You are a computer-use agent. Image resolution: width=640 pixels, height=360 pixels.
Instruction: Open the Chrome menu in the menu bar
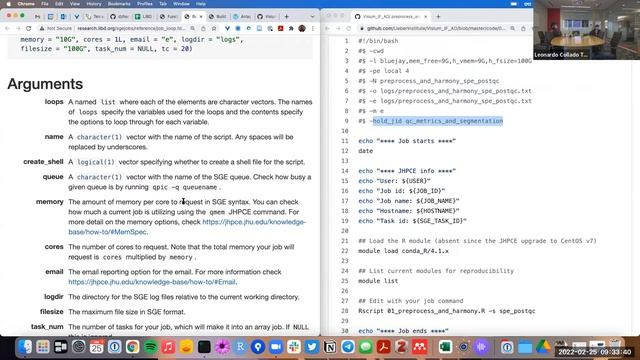pyautogui.click(x=26, y=4)
